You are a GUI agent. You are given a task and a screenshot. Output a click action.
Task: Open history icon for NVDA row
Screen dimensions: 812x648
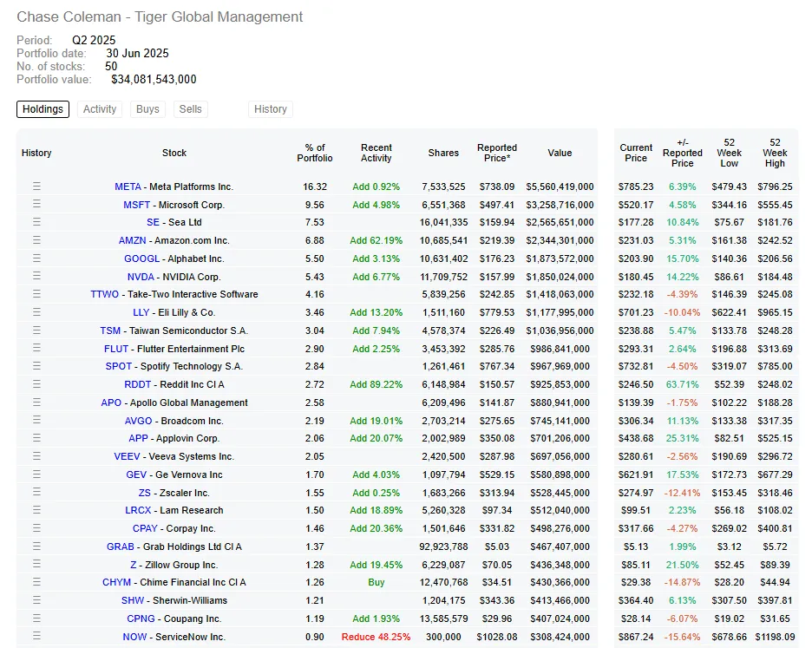click(36, 276)
